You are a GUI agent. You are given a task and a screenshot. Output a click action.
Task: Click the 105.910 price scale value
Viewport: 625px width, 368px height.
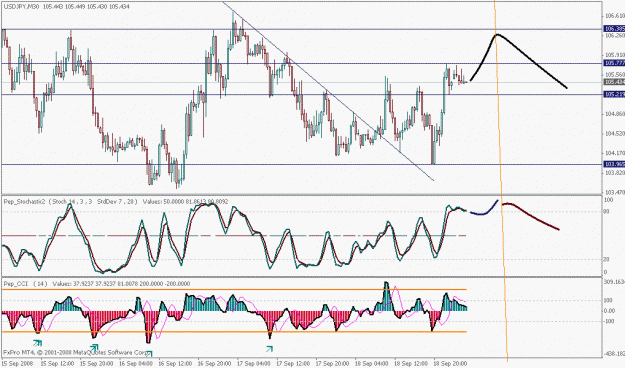coord(615,55)
